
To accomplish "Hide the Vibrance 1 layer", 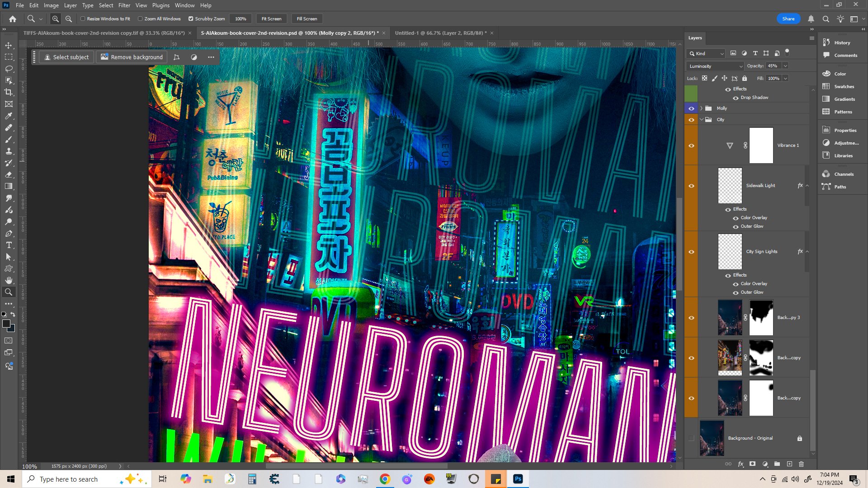I will [691, 145].
